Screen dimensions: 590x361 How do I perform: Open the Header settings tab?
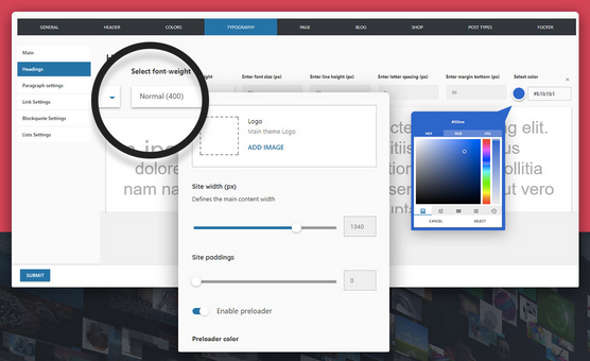112,27
